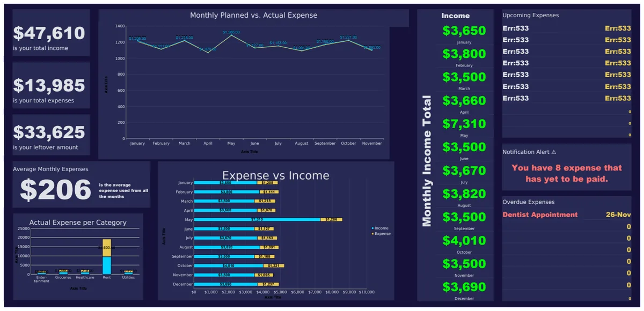Image resolution: width=644 pixels, height=311 pixels.
Task: Click the 'Upcoming Expenses' panel heading
Action: (530, 16)
